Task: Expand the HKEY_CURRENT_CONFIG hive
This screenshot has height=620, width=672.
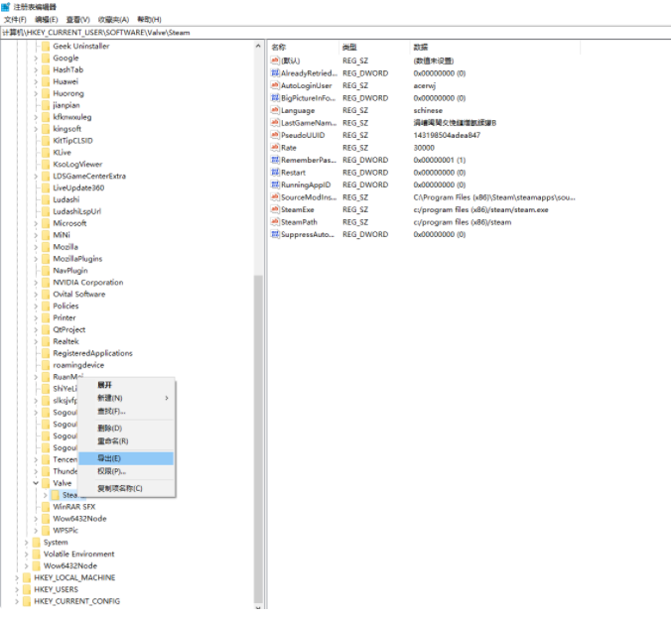Action: (x=17, y=601)
